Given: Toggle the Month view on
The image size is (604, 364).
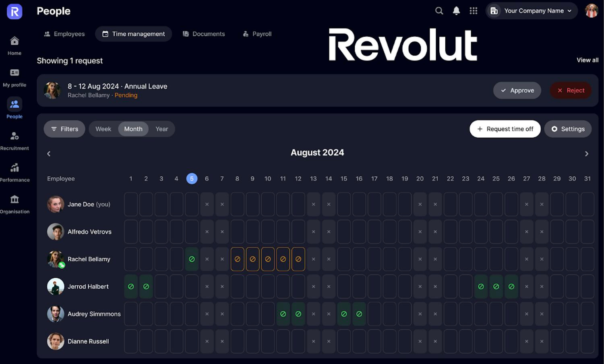Looking at the screenshot, I should click(133, 129).
